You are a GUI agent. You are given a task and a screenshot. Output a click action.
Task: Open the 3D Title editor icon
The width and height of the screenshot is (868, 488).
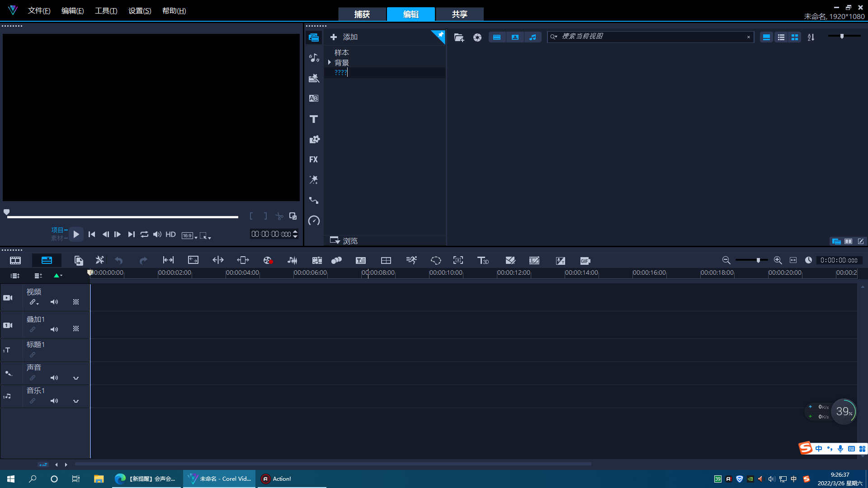tap(483, 261)
